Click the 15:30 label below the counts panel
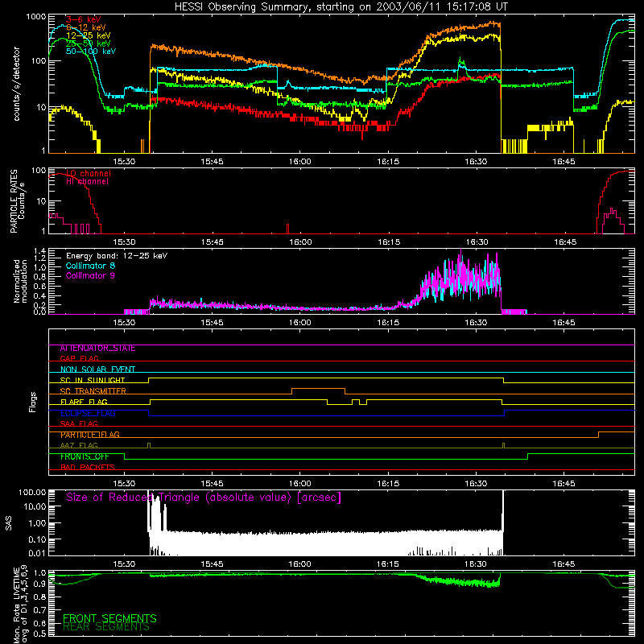644x644 pixels. pyautogui.click(x=124, y=162)
